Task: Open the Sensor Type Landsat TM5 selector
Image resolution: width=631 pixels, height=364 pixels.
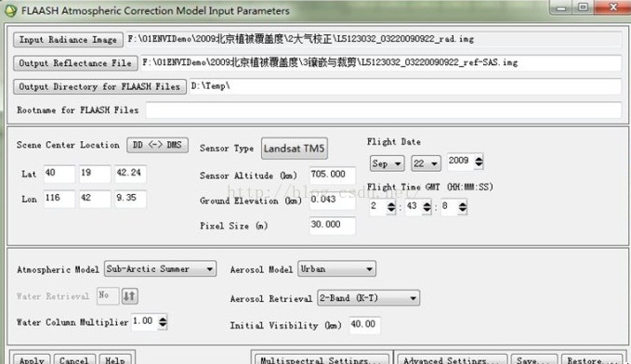Action: tap(295, 149)
